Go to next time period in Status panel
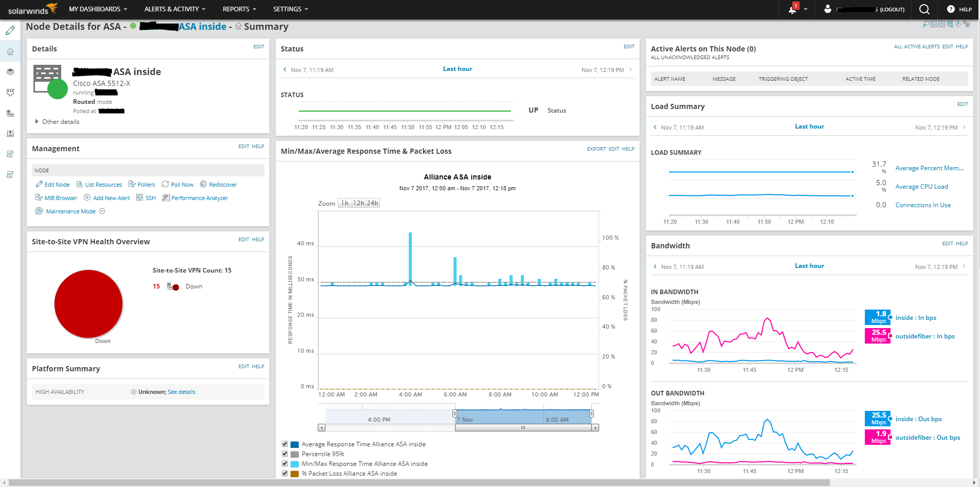Viewport: 980px width, 487px height. tap(630, 69)
